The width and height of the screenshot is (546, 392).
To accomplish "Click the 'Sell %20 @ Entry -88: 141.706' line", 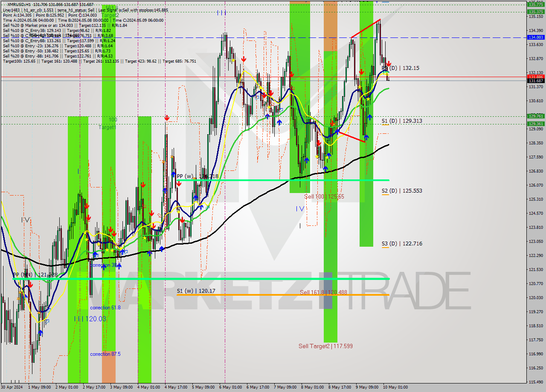I will 58,56.
